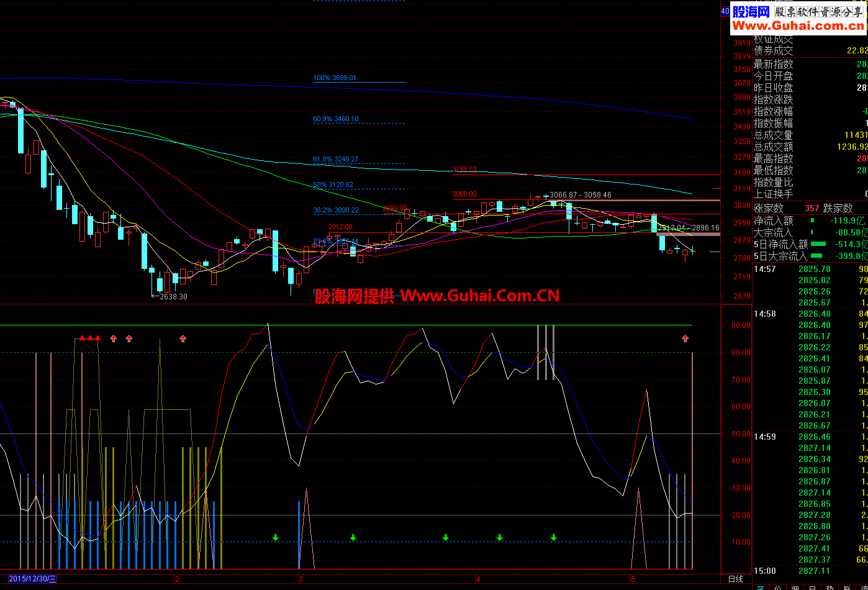This screenshot has height=590, width=868.
Task: Click the 90.00 indicator scale value
Action: pyautogui.click(x=741, y=325)
